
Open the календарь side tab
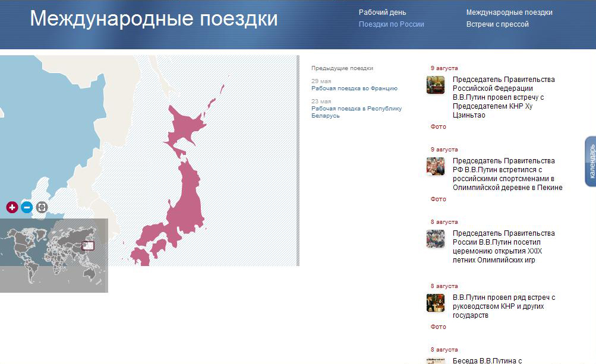coord(591,162)
